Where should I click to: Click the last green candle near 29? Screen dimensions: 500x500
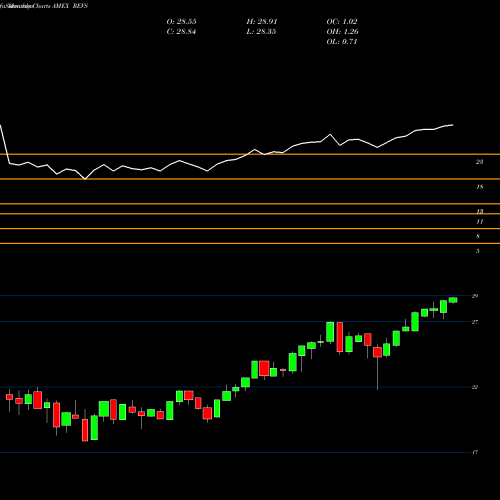click(x=453, y=300)
